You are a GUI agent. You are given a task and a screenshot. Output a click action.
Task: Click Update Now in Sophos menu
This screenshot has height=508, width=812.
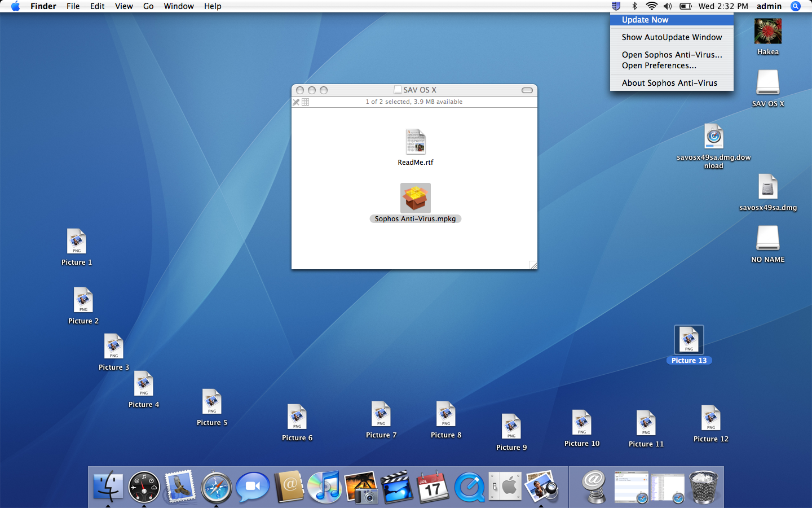coord(672,20)
